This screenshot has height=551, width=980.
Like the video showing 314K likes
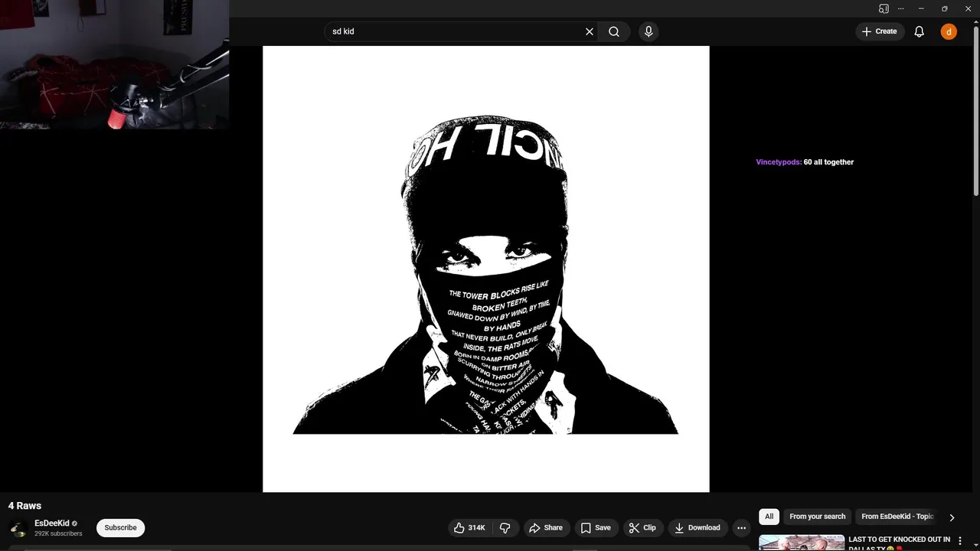[x=470, y=527]
